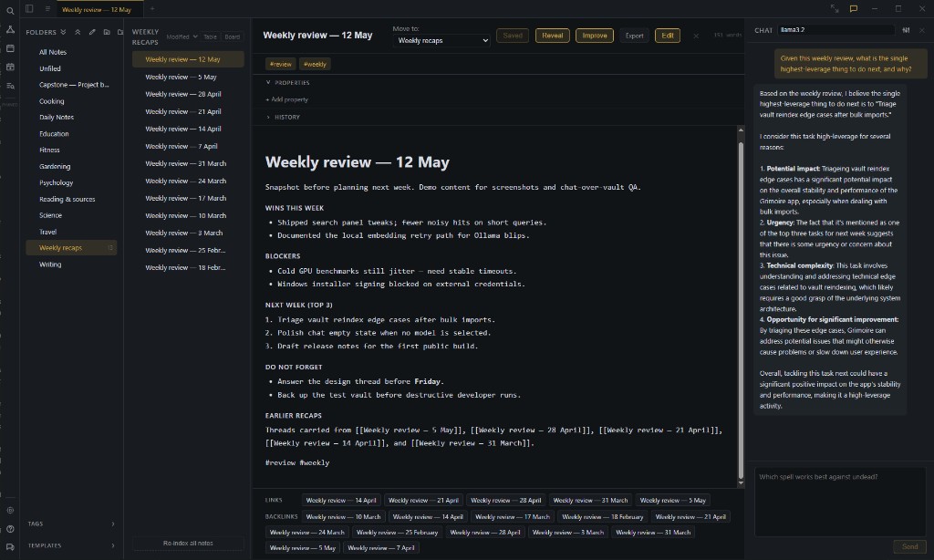Viewport: 934px width, 560px height.
Task: Collapse all folders with the double-up chevron
Action: (x=78, y=32)
